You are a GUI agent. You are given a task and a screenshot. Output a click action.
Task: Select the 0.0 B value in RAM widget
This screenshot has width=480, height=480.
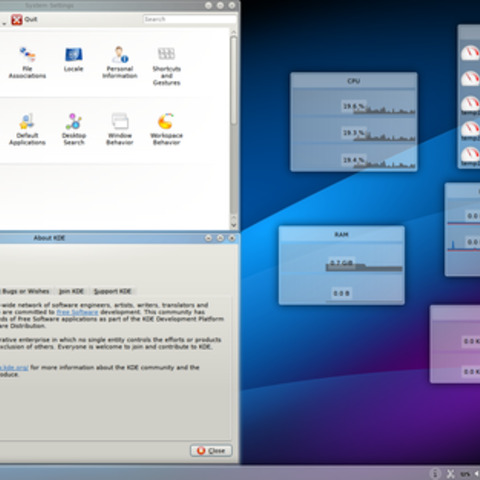(341, 293)
